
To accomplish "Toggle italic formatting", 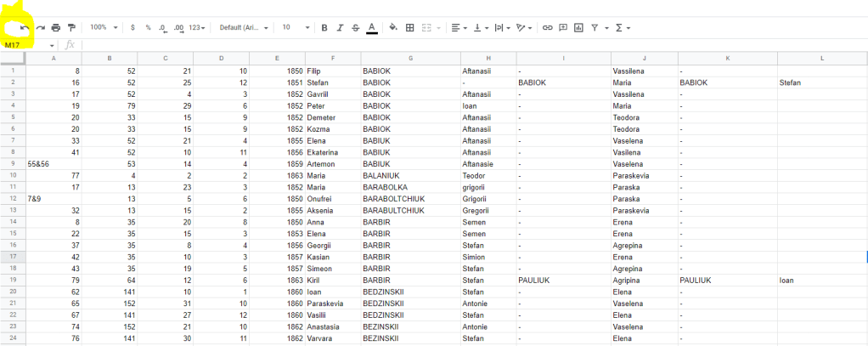I will pos(340,28).
